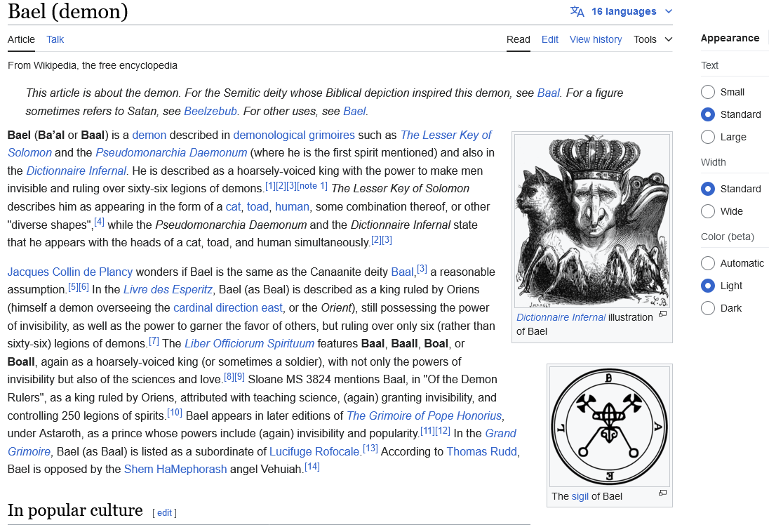
Task: Open the Dictionnaire Infernal caption link
Action: point(561,317)
